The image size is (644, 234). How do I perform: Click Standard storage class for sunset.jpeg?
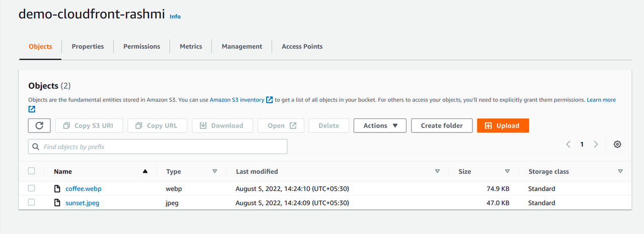click(x=541, y=203)
